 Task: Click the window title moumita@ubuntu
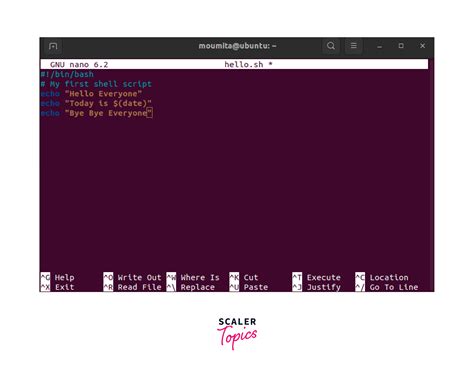(237, 46)
